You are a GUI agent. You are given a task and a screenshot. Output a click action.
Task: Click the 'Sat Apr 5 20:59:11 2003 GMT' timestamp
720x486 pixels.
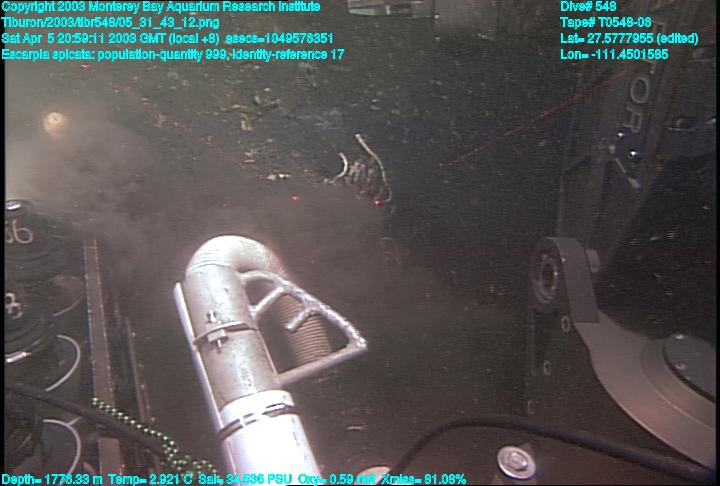click(83, 38)
